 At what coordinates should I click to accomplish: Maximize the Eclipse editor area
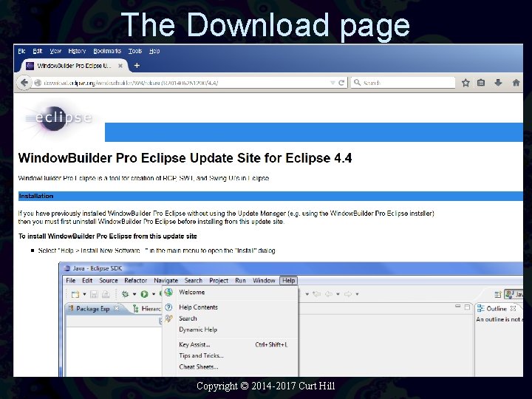(467, 307)
